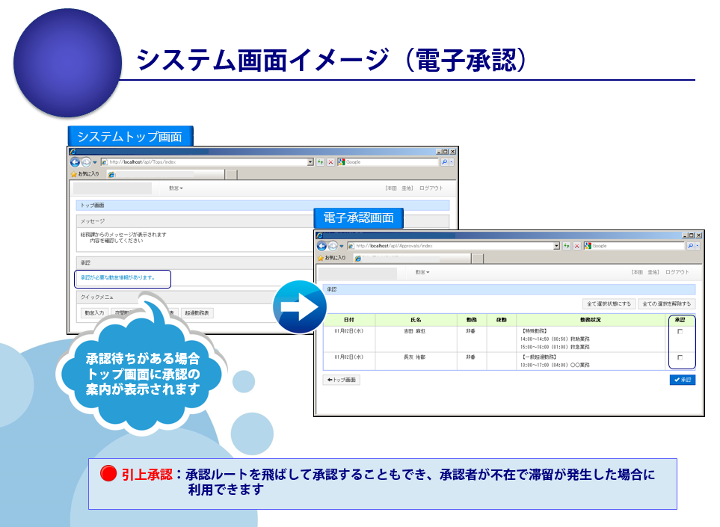
Task: Open search provider dropdown in the Approvals browser
Action: click(698, 246)
